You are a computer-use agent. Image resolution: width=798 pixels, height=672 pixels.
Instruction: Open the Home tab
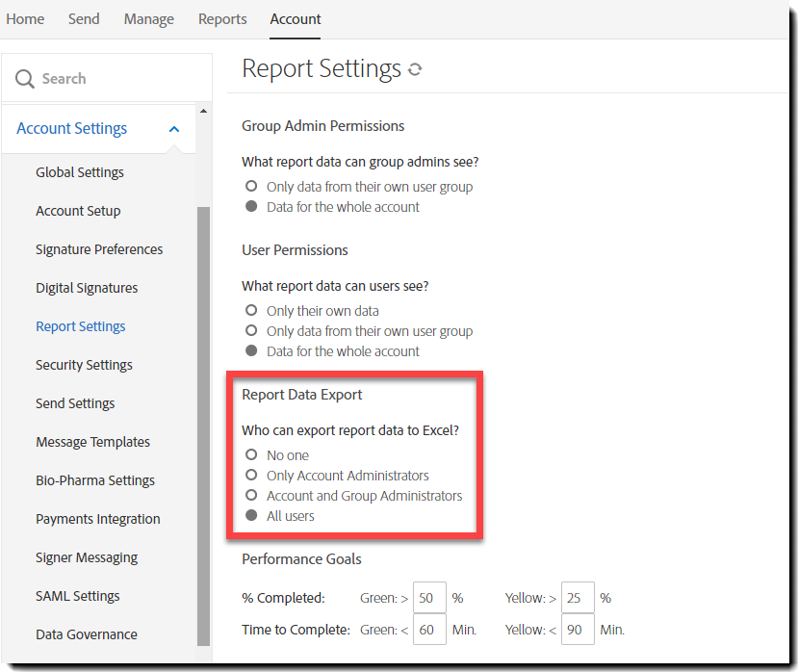click(x=25, y=18)
